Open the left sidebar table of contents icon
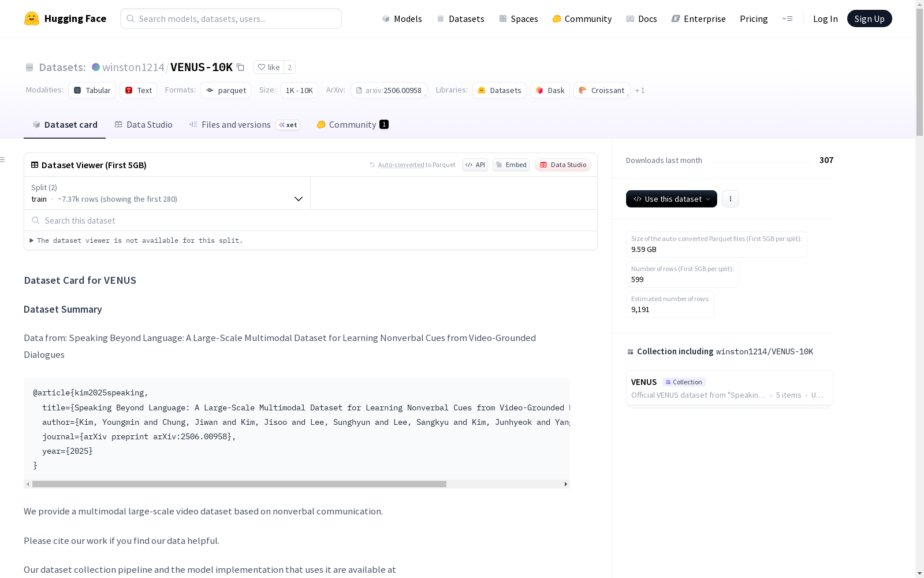The width and height of the screenshot is (924, 578). pyautogui.click(x=3, y=160)
